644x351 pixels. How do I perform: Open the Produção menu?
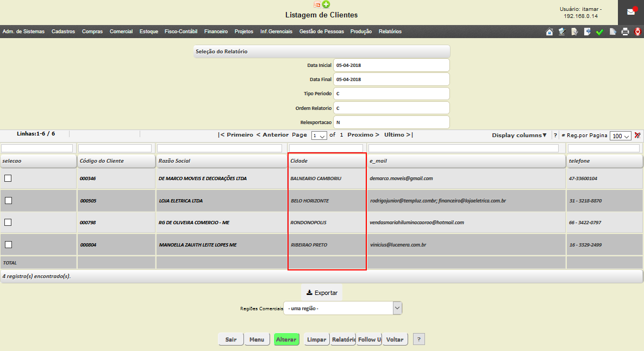pyautogui.click(x=361, y=32)
